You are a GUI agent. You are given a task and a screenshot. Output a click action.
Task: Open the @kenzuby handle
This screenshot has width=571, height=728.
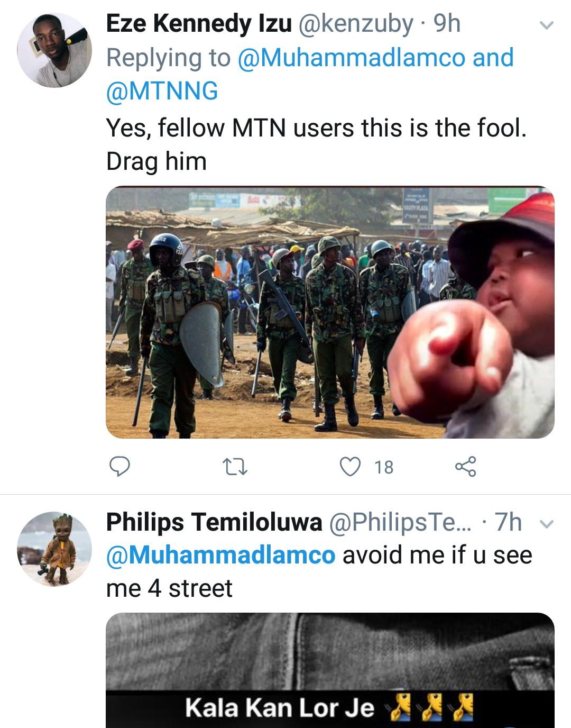356,24
